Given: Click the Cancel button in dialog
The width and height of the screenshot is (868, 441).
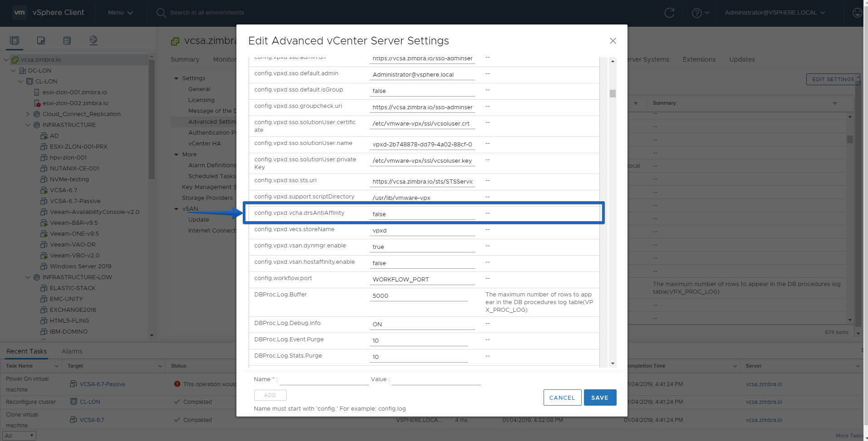Looking at the screenshot, I should point(562,397).
